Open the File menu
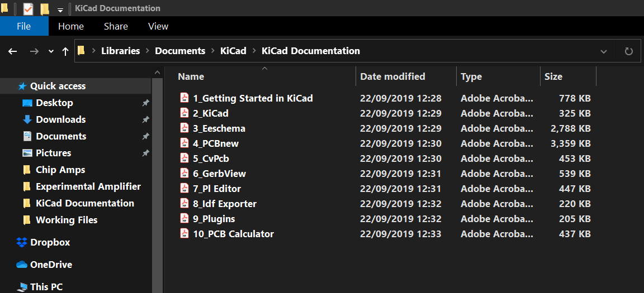644x293 pixels. (x=24, y=26)
